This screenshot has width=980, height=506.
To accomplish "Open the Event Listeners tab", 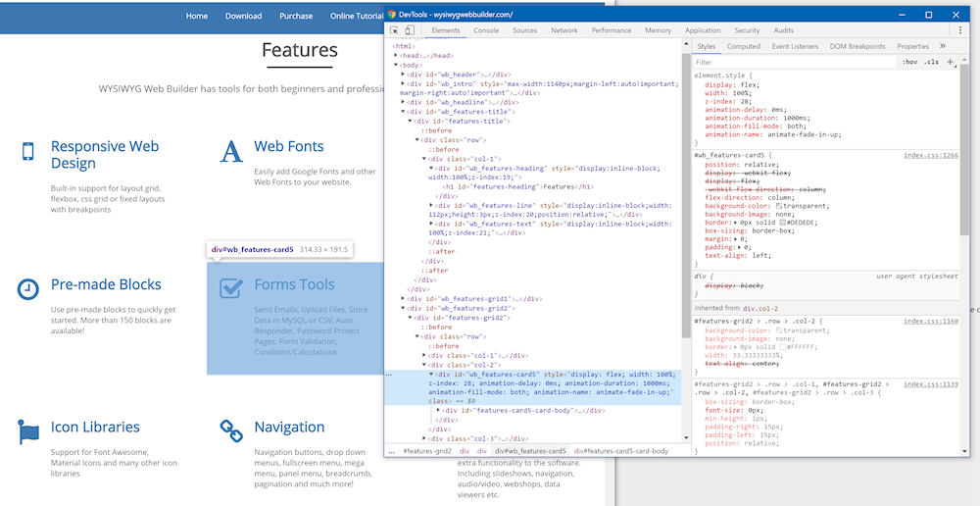I will [x=795, y=46].
